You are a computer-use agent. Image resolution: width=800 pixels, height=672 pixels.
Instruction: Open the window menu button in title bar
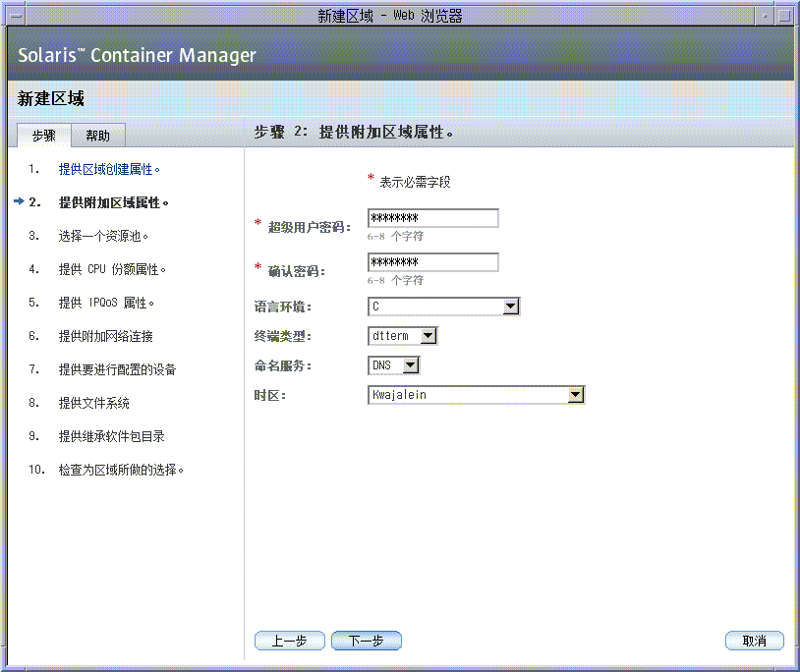coord(17,16)
